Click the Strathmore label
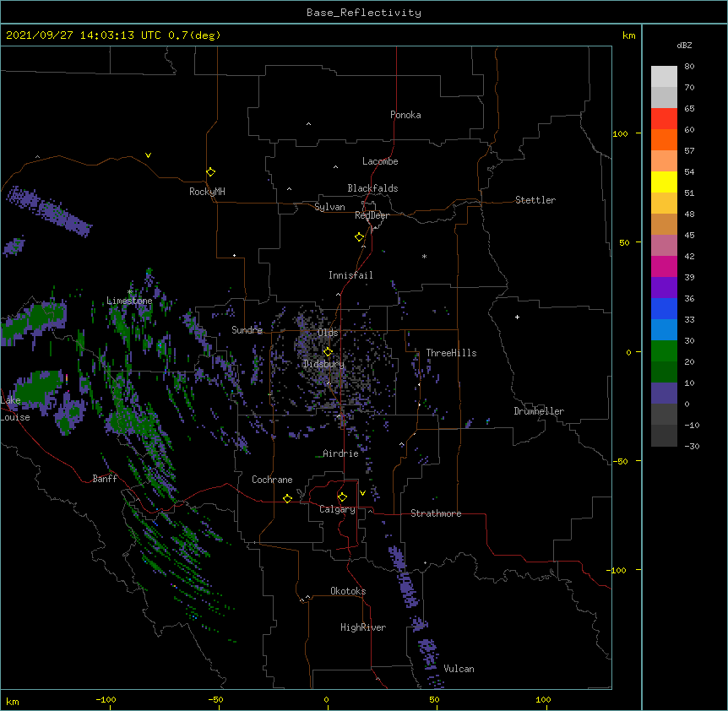 coord(436,513)
